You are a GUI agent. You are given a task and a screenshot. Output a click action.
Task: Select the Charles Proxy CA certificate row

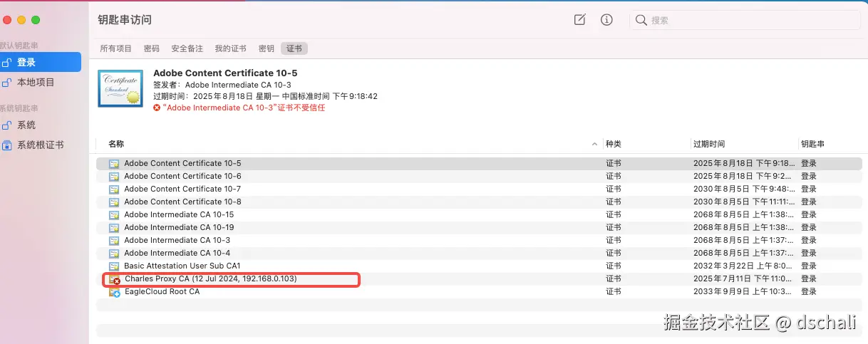tap(479, 279)
